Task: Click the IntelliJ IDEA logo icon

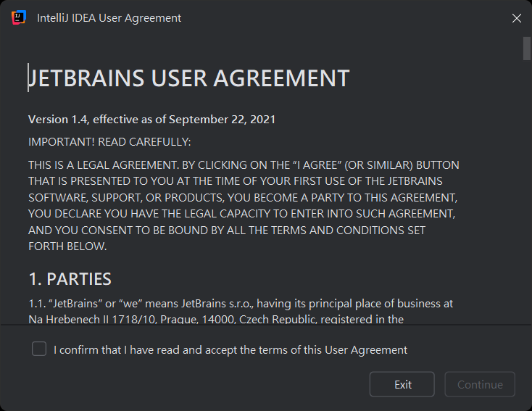Action: 19,17
